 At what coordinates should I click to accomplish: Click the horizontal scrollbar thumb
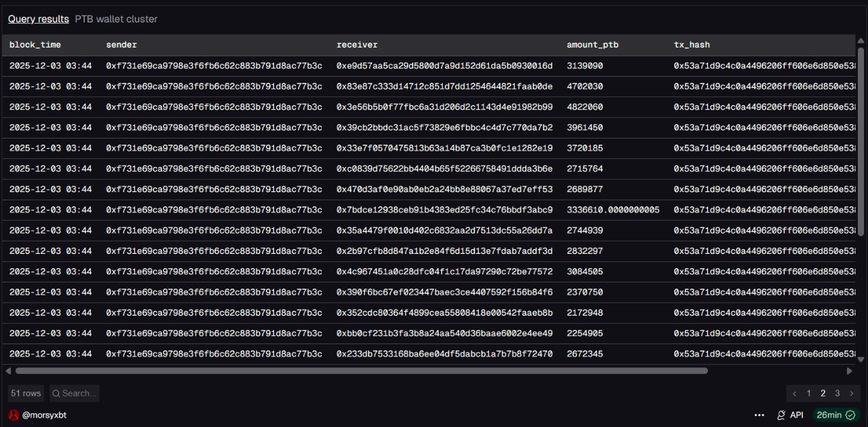[361, 371]
